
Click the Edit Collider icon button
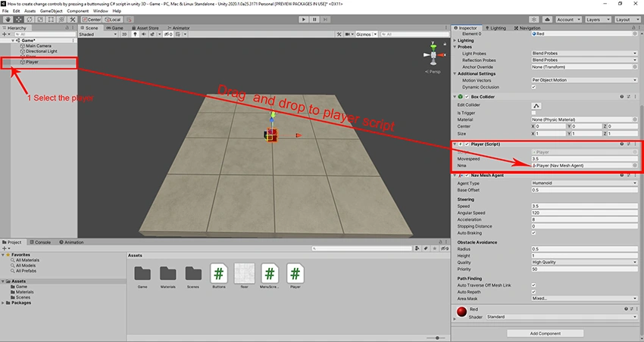(536, 105)
